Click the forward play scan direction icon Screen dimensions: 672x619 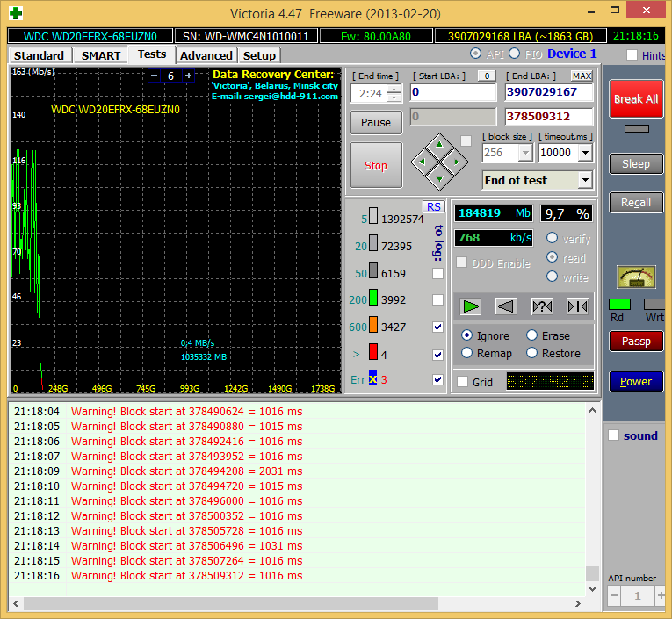(472, 306)
